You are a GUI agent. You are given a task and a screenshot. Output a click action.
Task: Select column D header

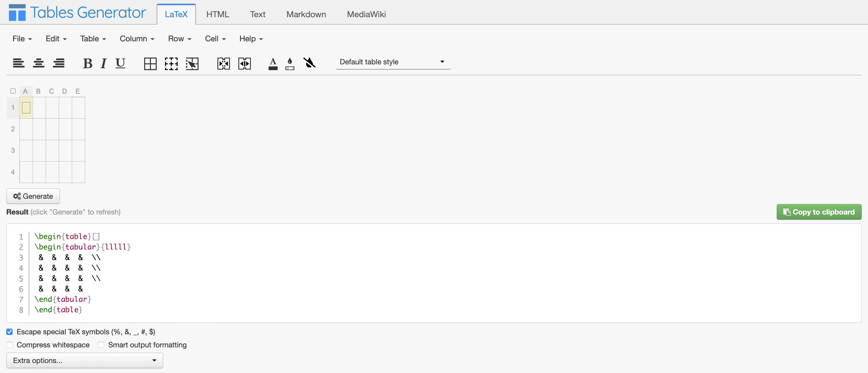tap(65, 91)
